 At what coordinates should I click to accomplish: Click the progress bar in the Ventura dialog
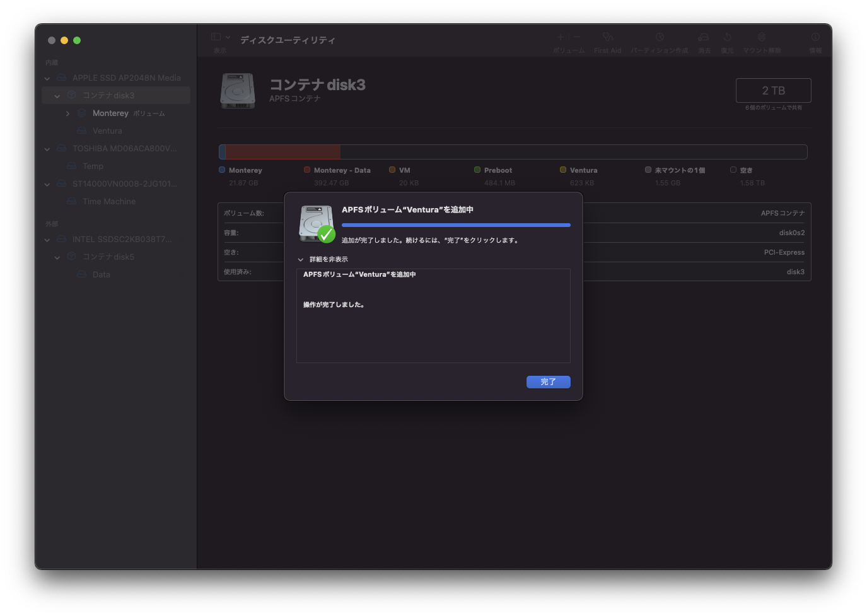coord(456,225)
